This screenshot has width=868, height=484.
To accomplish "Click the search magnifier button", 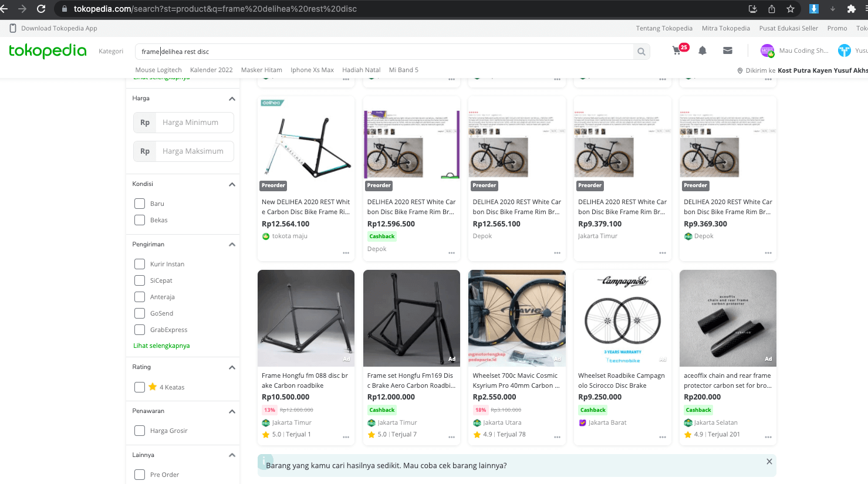I will coord(641,52).
